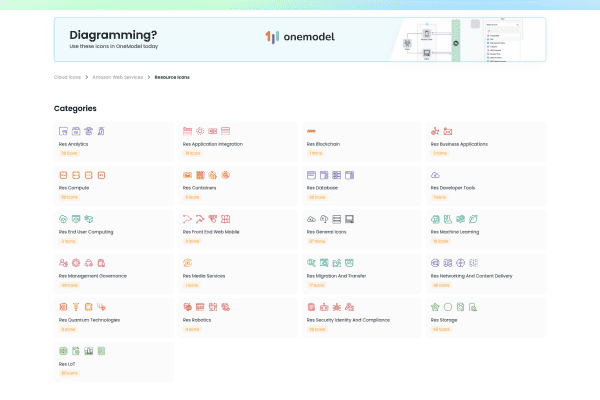Viewport: 600px width, 400px height.
Task: Click the first purple icon in Res Database
Action: coord(311,175)
